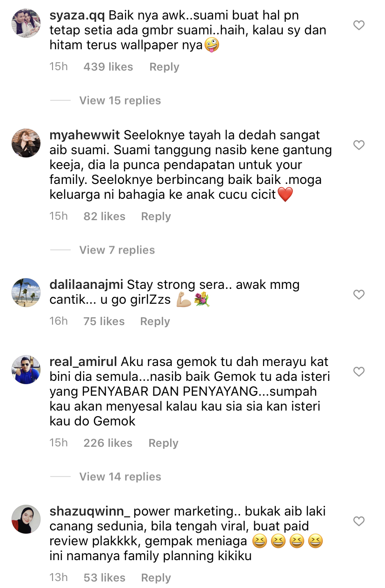
Task: View the 439 likes list
Action: click(x=108, y=67)
